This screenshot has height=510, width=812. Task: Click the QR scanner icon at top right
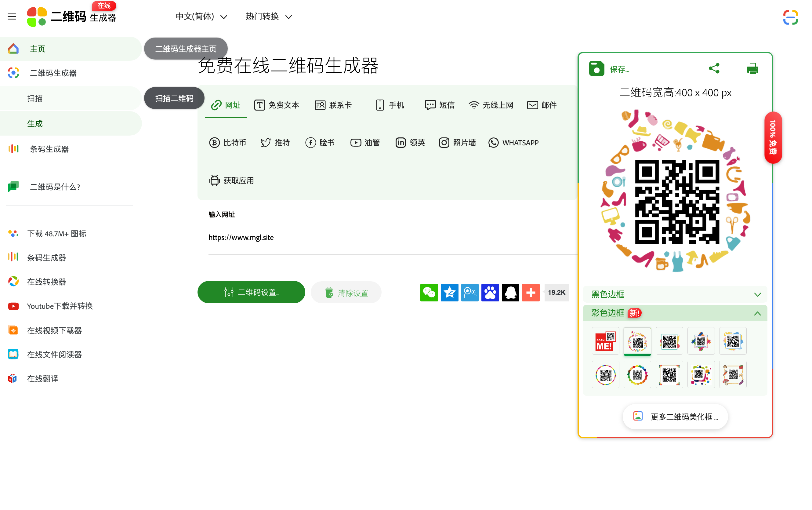coord(790,17)
